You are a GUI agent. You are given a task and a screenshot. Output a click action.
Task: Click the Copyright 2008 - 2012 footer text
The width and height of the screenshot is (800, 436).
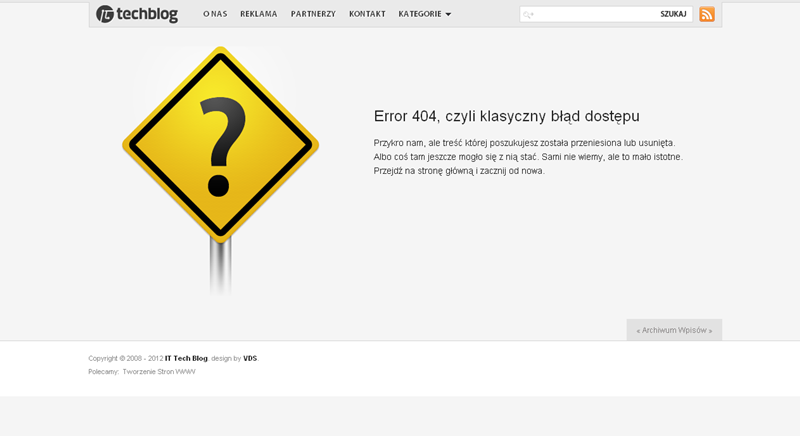tap(125, 358)
